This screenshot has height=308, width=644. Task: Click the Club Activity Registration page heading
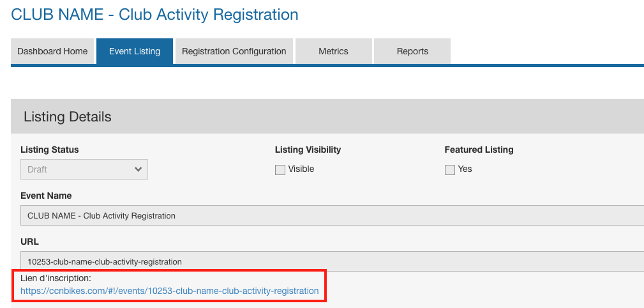point(154,14)
